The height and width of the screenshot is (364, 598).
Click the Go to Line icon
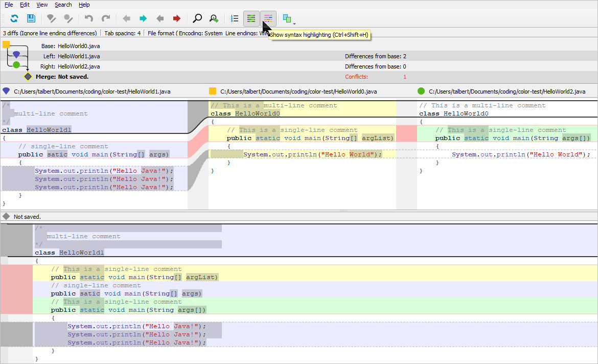click(x=214, y=18)
